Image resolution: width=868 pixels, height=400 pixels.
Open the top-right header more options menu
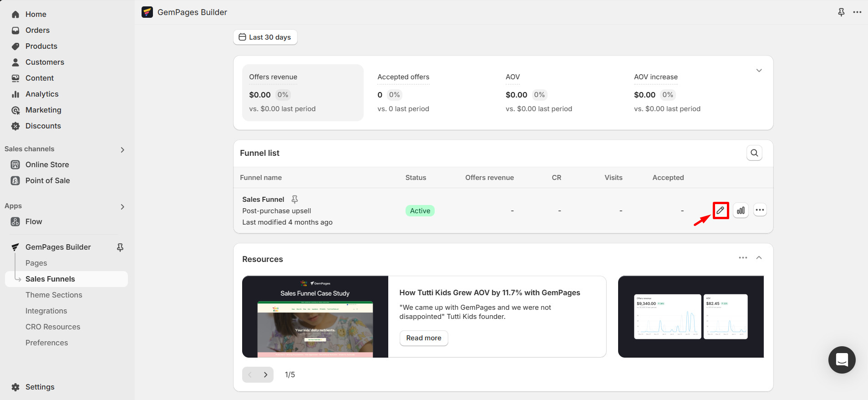(x=857, y=12)
